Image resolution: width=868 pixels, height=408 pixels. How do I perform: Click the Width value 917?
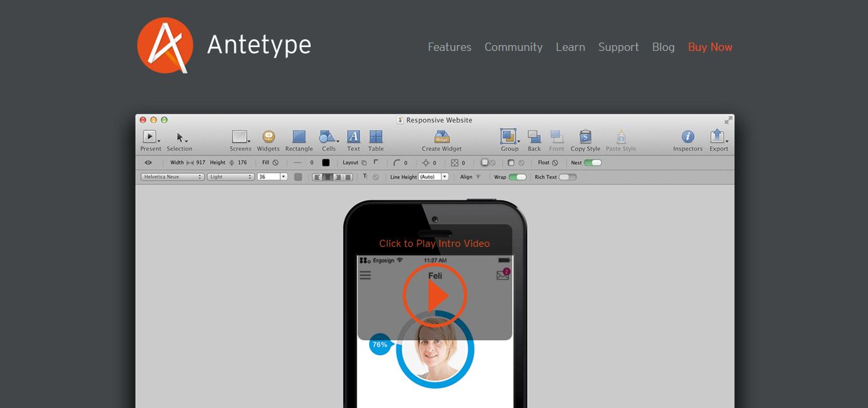pos(201,163)
